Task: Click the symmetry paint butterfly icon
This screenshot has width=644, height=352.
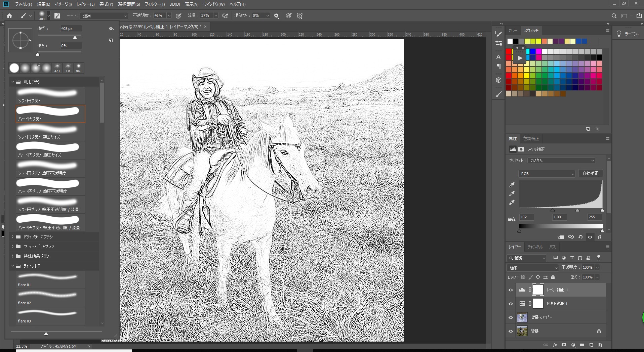Action: point(299,16)
